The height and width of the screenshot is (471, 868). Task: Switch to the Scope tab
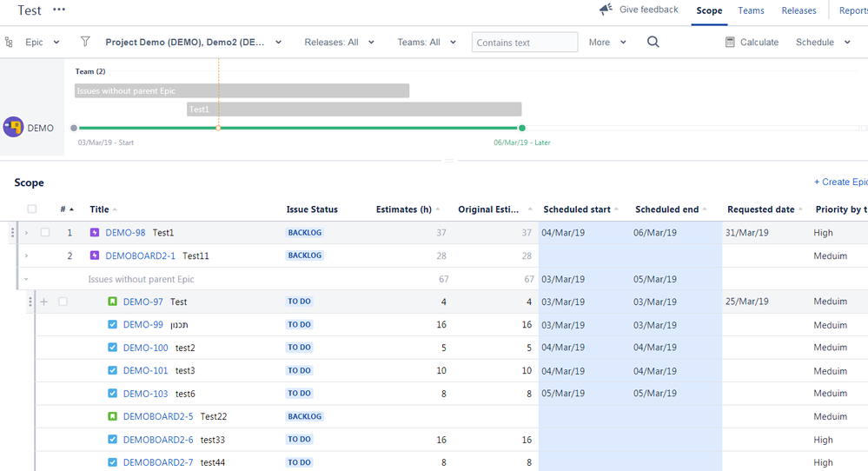point(709,10)
